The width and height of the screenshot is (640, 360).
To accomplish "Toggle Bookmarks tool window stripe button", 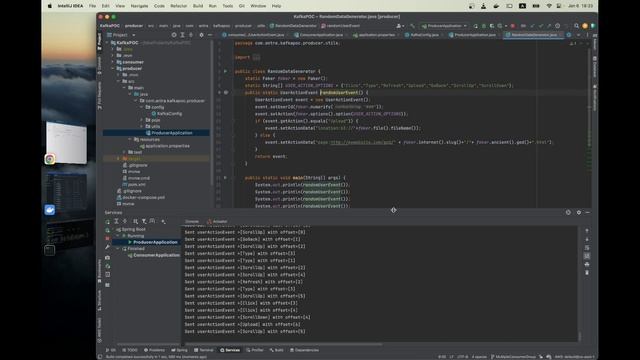I will click(99, 271).
